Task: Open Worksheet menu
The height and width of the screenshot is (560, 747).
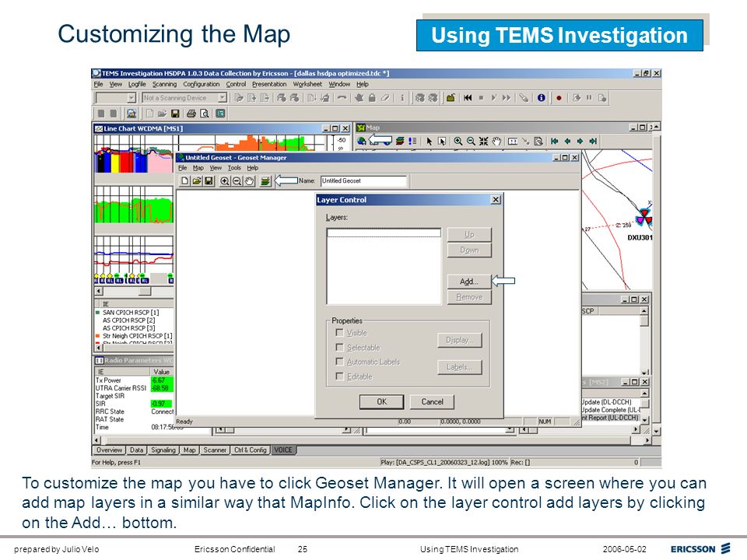Action: pos(307,84)
